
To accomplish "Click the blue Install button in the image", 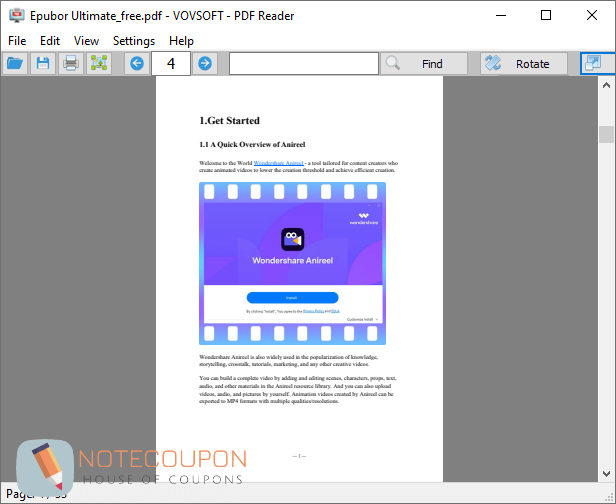I will (x=292, y=298).
